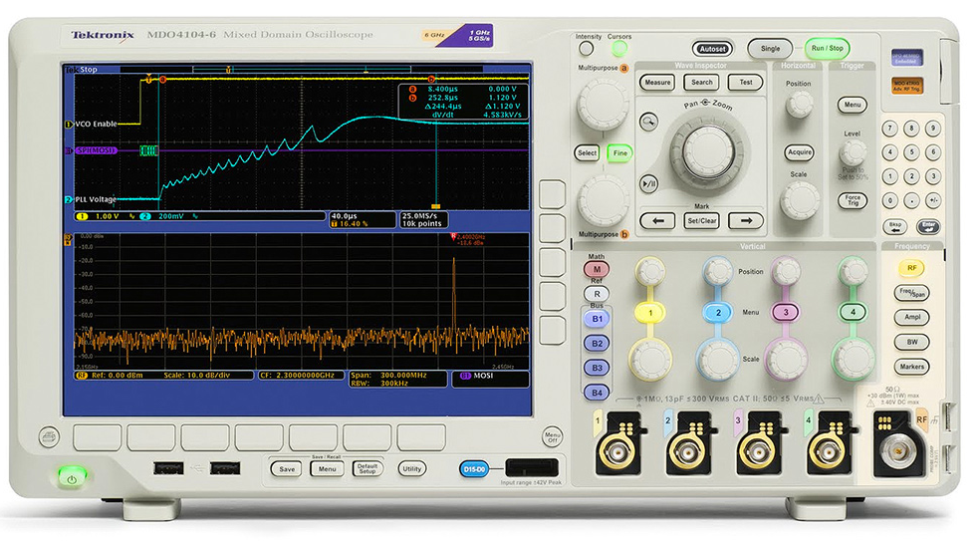Toggle the green Cursors button

pos(619,48)
